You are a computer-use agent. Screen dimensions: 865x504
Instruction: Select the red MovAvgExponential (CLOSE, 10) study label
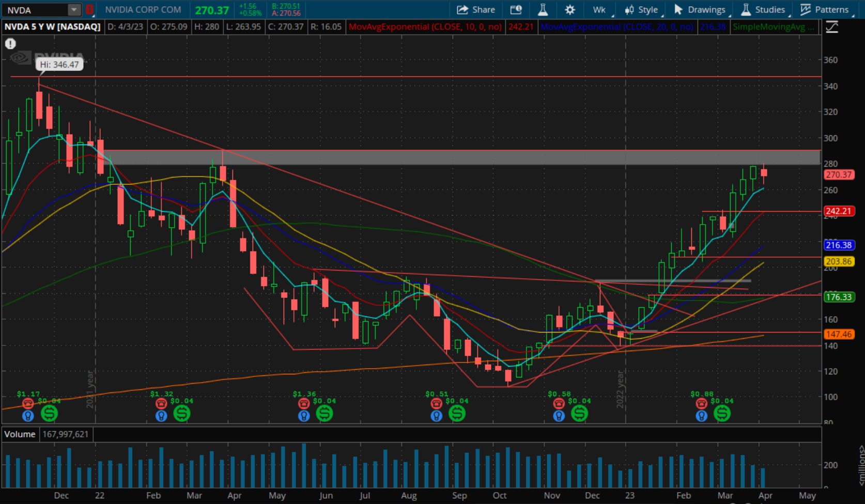425,27
